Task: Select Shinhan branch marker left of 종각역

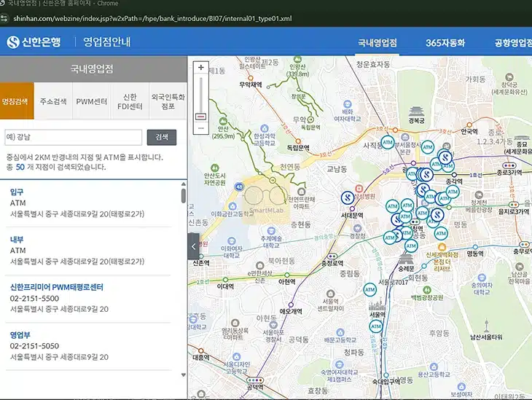Action: coord(426,175)
